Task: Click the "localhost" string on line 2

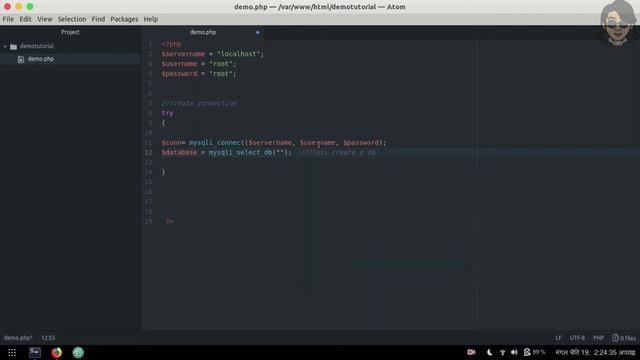Action: pos(239,54)
